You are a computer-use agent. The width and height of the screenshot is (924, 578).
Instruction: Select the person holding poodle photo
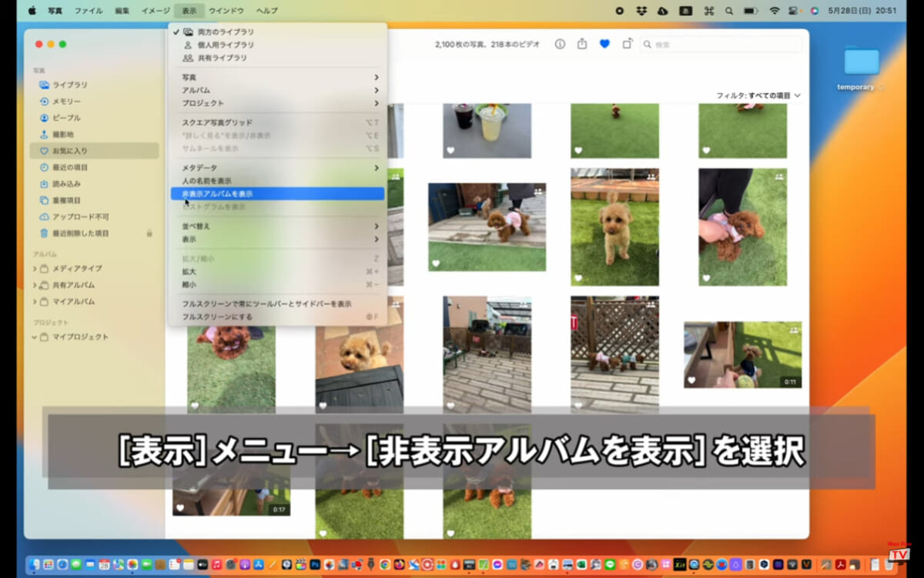point(742,227)
